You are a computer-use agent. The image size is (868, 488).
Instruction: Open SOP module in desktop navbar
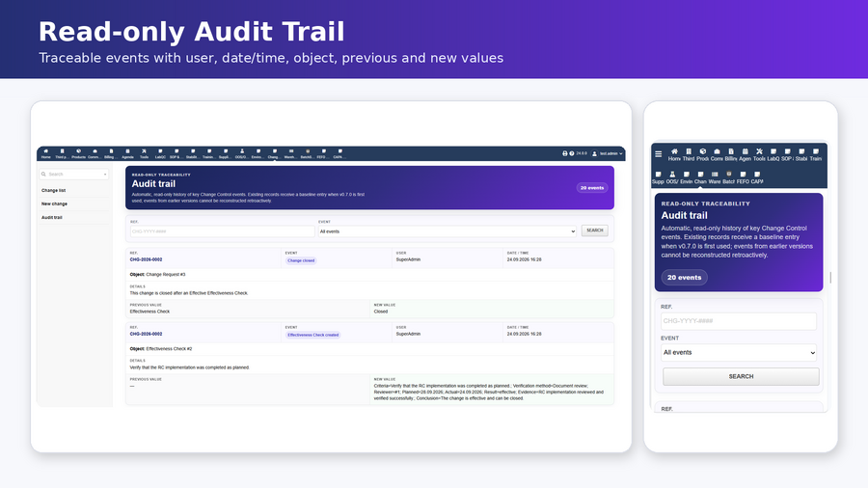click(176, 153)
